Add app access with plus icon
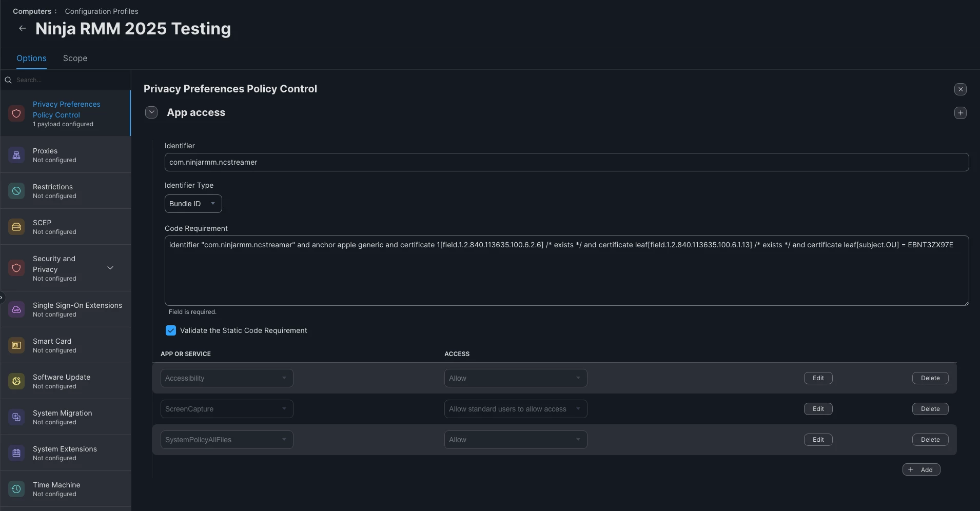 (961, 113)
